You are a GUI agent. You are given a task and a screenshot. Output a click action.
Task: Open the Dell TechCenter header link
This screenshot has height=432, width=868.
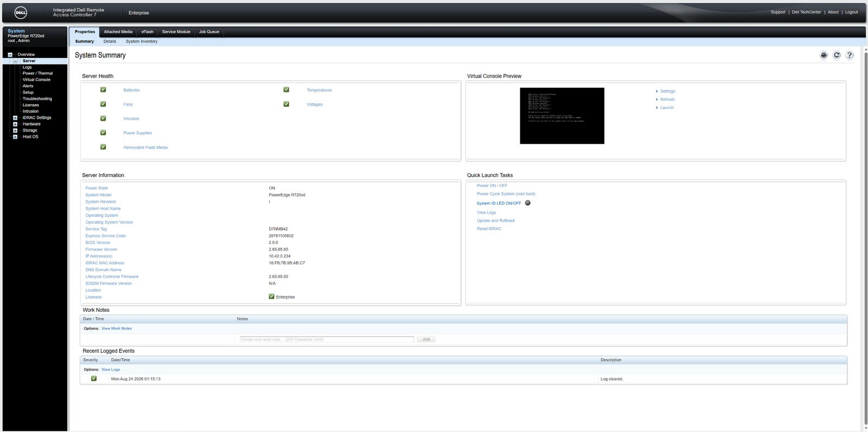click(807, 12)
